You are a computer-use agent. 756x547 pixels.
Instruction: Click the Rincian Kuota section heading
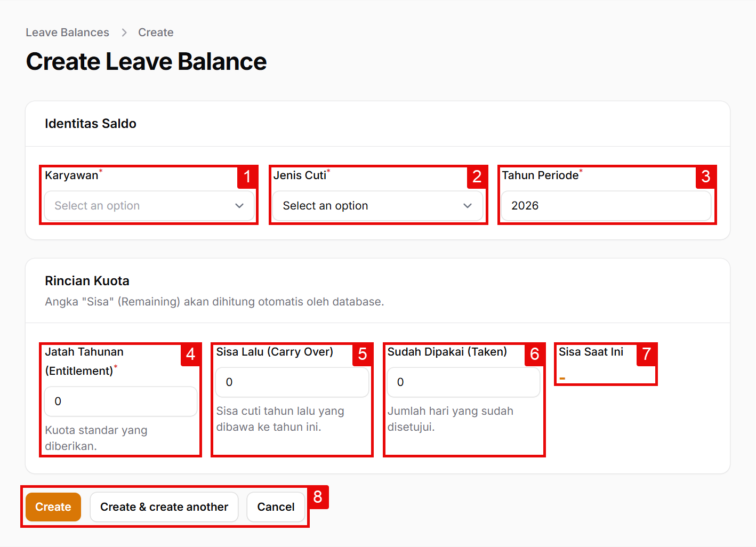pyautogui.click(x=87, y=281)
